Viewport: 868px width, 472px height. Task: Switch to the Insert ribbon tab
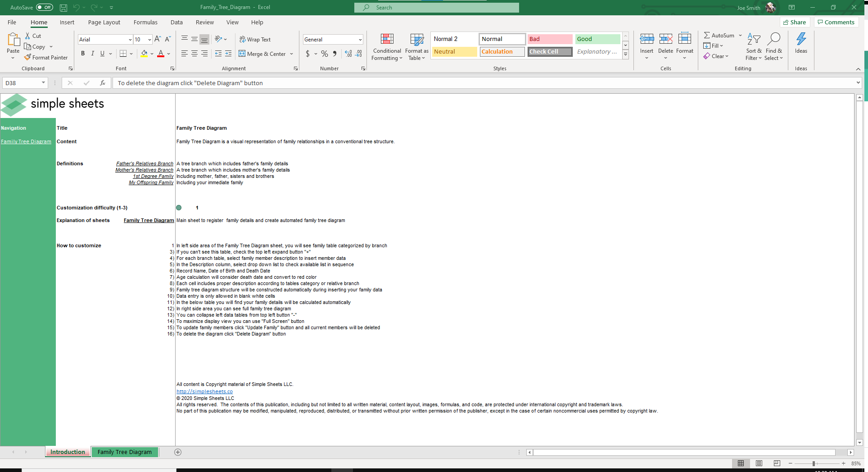pyautogui.click(x=67, y=22)
